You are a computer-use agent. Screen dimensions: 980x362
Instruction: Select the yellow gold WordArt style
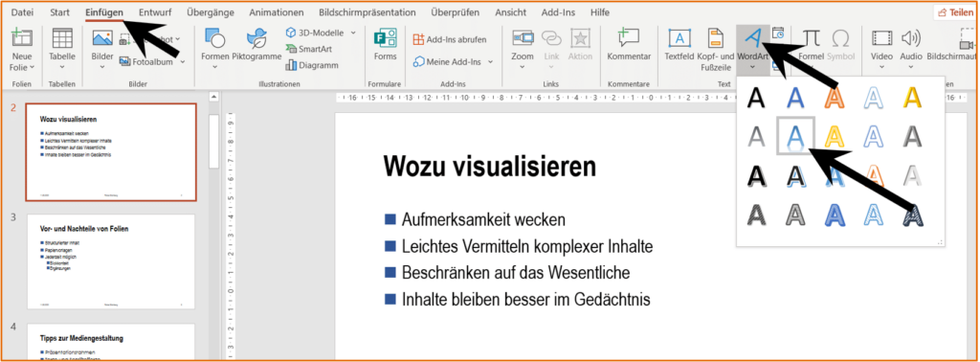[x=913, y=97]
